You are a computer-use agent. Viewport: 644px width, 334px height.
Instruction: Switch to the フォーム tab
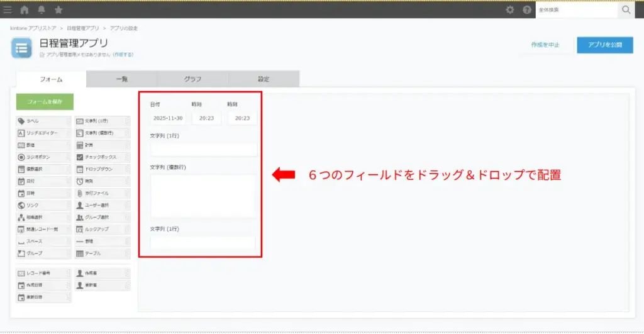coord(51,79)
